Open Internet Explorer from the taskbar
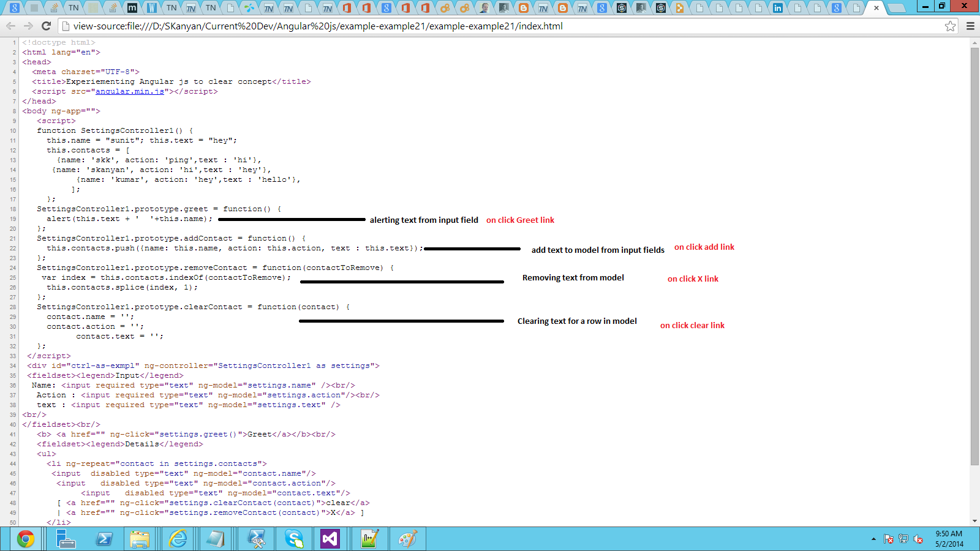This screenshot has width=980, height=551. pos(178,539)
